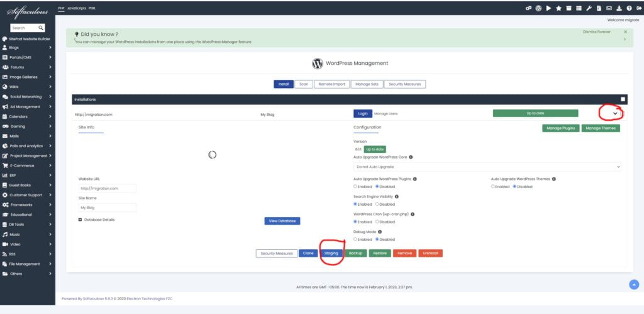Set WordPress Cron to Disabled
Viewport: 644px width, 314px height.
click(377, 222)
